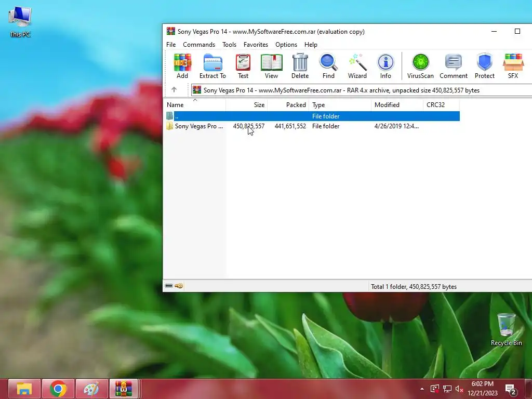Click the 450,825,557 size cell

point(249,126)
